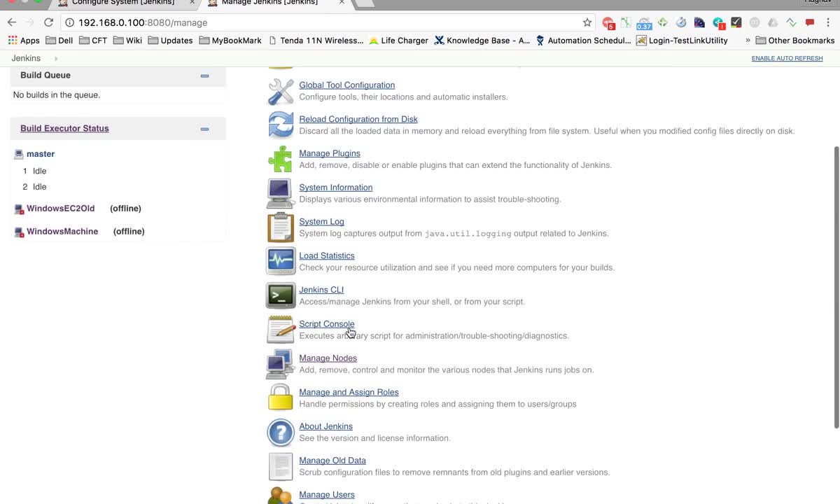Open the Other Bookmarks folder
840x504 pixels.
point(795,41)
